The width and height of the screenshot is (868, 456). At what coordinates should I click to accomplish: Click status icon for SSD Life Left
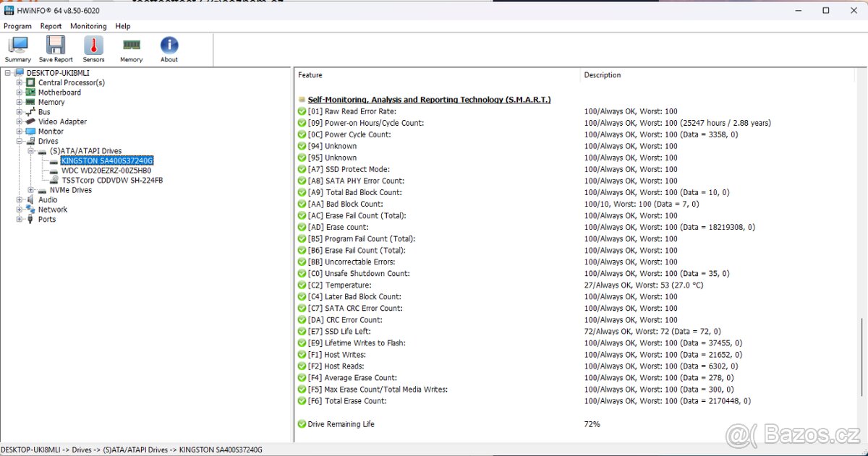point(302,331)
